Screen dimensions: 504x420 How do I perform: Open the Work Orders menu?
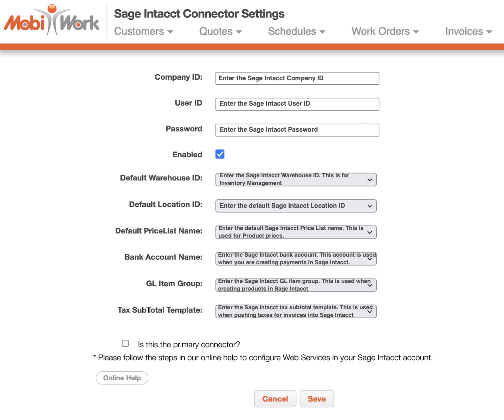pyautogui.click(x=385, y=31)
